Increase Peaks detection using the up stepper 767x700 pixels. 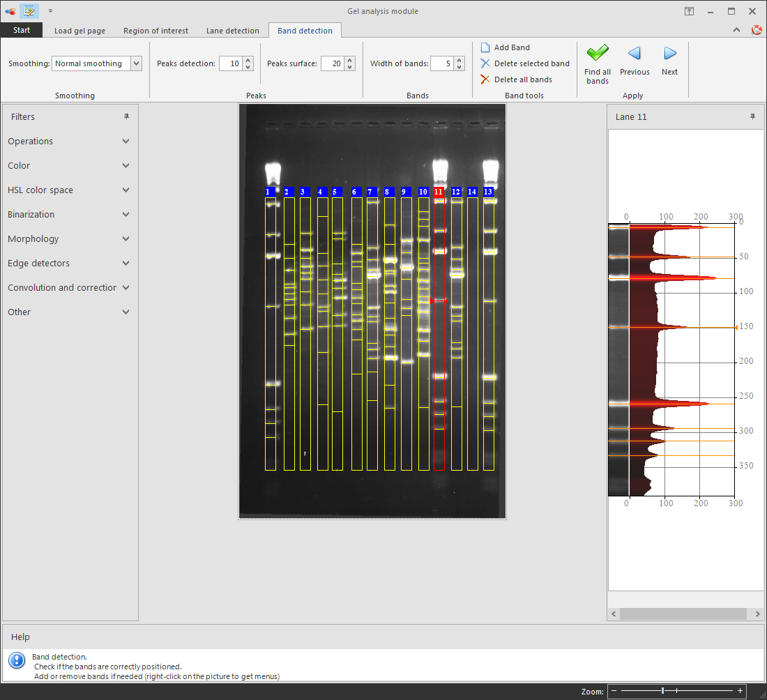pos(248,60)
